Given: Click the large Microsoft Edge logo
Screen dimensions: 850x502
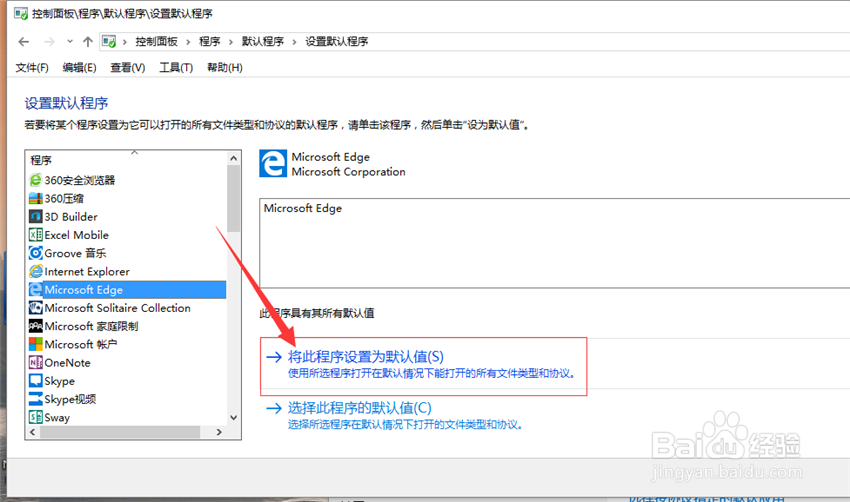Looking at the screenshot, I should pos(273,164).
